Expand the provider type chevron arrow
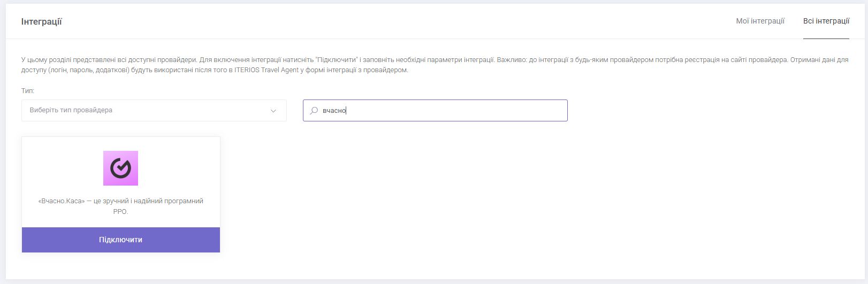The width and height of the screenshot is (868, 284). [273, 111]
